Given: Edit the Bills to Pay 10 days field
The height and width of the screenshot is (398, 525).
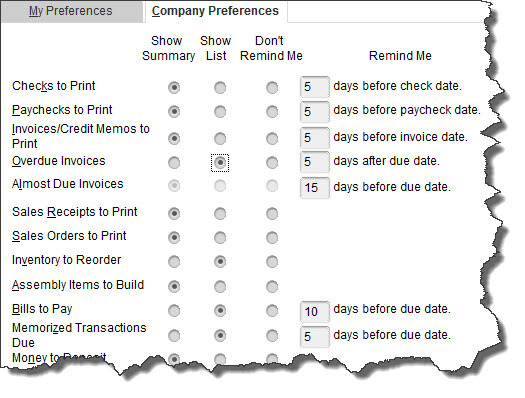Looking at the screenshot, I should [x=315, y=311].
